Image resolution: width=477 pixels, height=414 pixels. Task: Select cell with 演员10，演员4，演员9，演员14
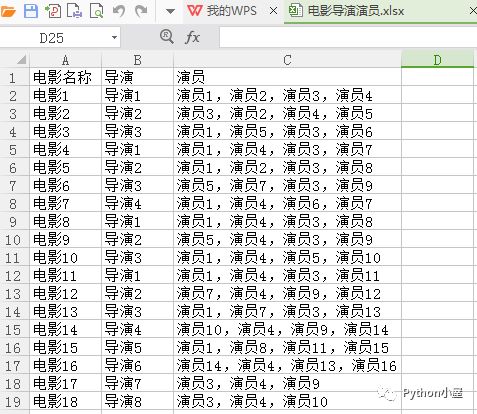287,330
